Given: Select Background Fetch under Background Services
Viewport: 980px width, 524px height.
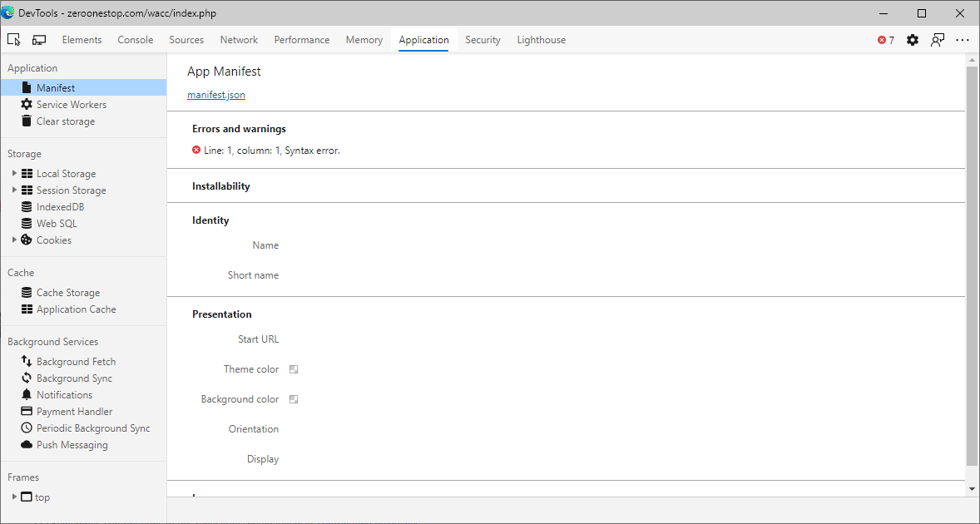Looking at the screenshot, I should [x=77, y=361].
